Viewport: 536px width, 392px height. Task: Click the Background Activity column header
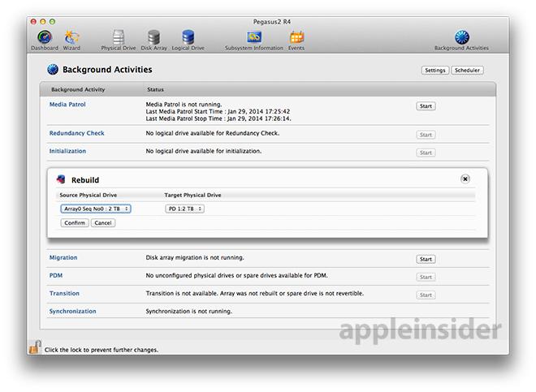[78, 89]
